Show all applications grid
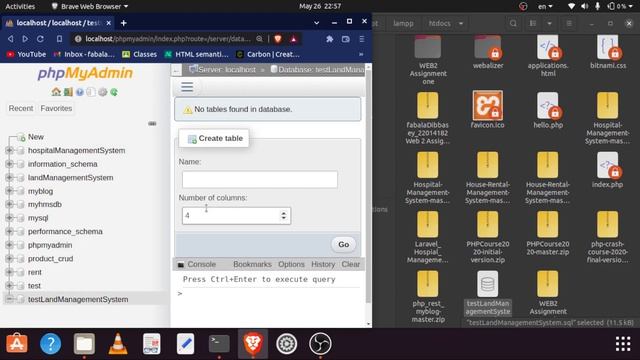This screenshot has width=640, height=360. [623, 344]
